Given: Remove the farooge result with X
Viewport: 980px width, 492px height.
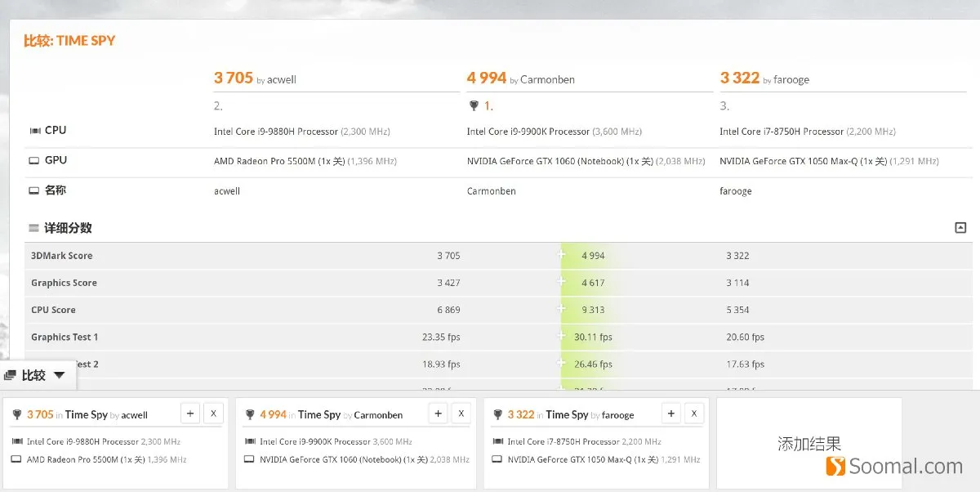Looking at the screenshot, I should coord(694,414).
